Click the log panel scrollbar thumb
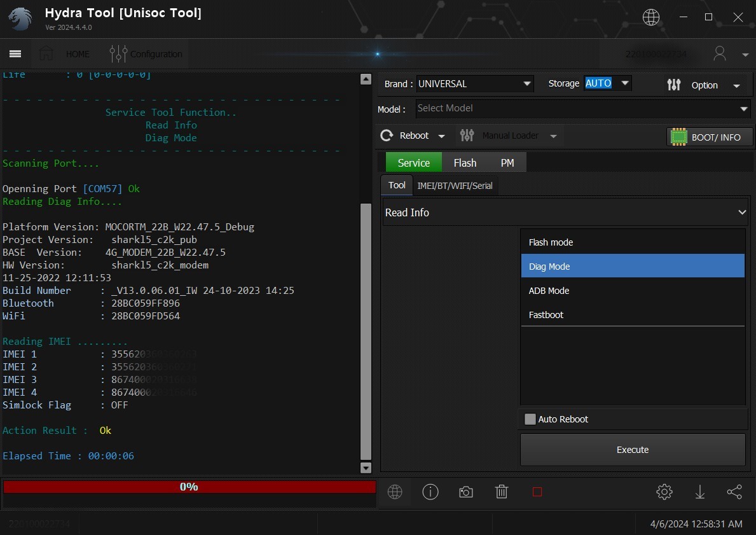 point(366,331)
